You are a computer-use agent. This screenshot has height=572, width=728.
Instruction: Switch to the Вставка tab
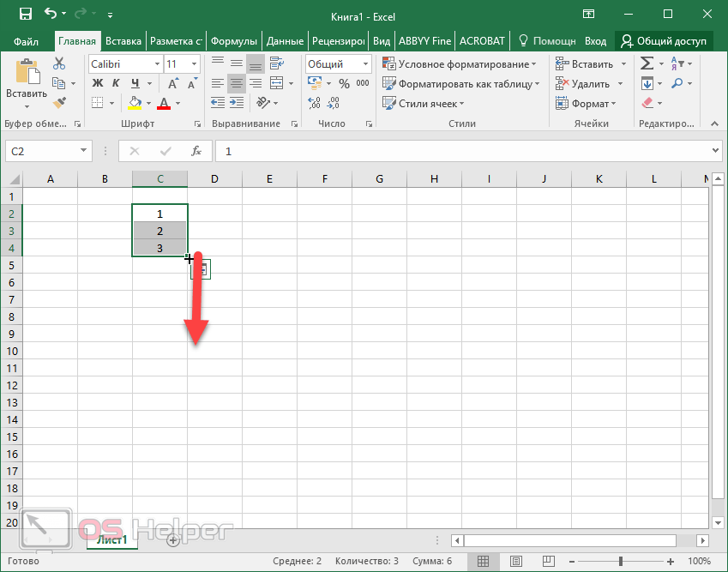(123, 41)
